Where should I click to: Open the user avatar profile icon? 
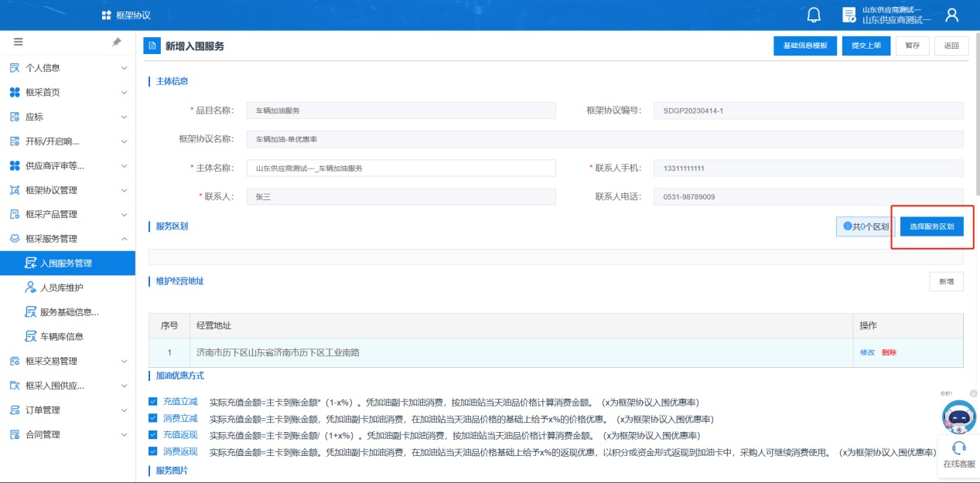point(952,15)
